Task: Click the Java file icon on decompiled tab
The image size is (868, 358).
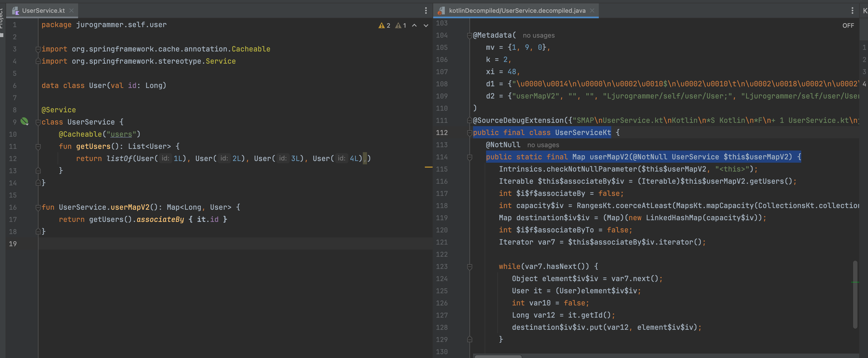Action: click(441, 11)
